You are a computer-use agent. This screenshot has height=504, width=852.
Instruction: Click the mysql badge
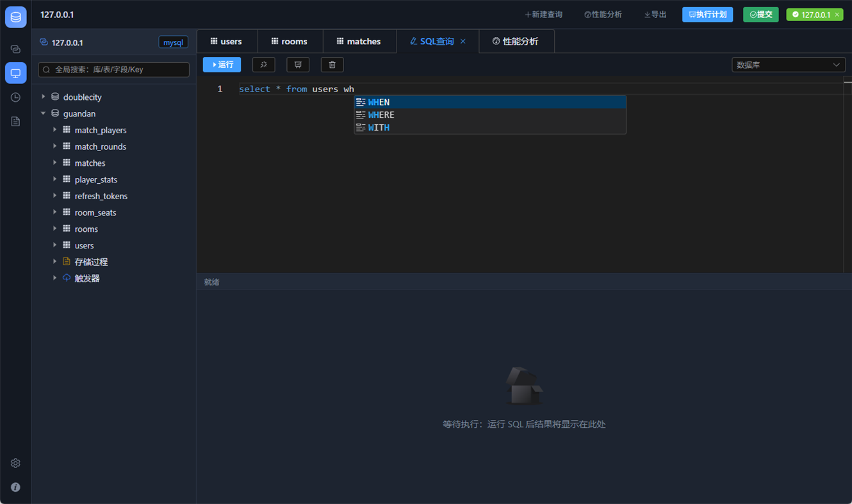point(173,42)
